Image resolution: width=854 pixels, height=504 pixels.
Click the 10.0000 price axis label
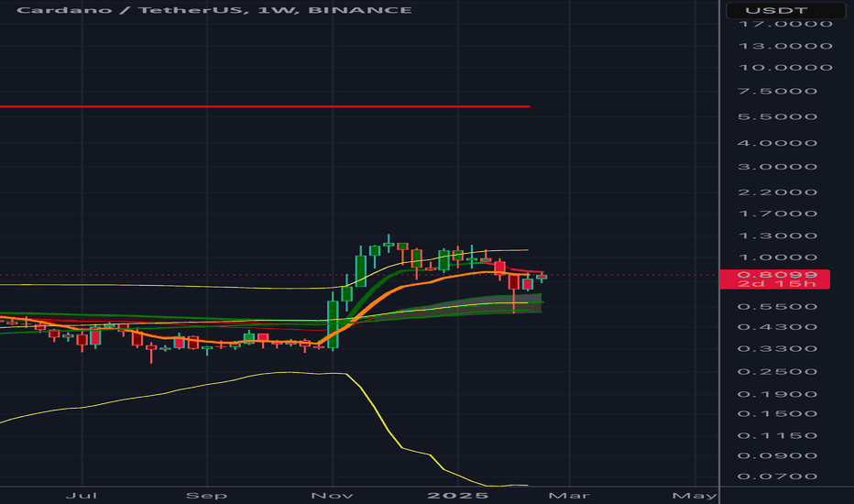point(785,68)
